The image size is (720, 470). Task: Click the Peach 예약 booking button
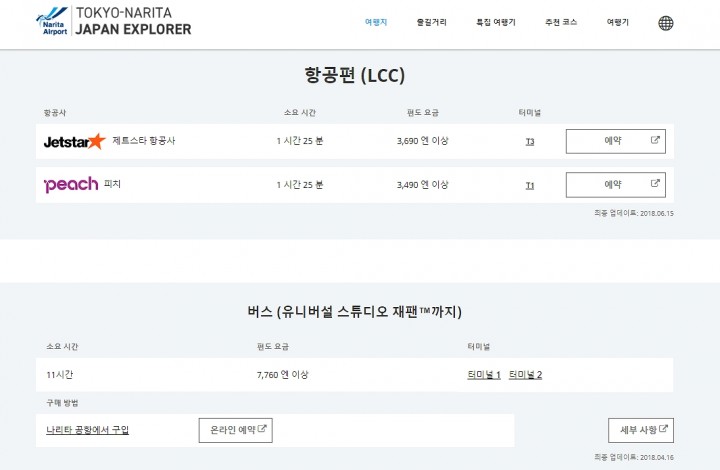click(615, 185)
